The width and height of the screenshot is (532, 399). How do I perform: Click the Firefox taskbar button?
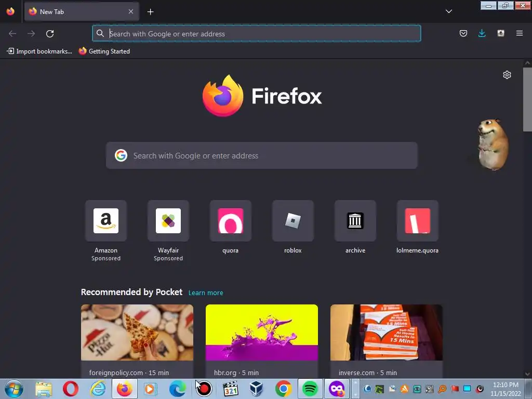coord(125,389)
